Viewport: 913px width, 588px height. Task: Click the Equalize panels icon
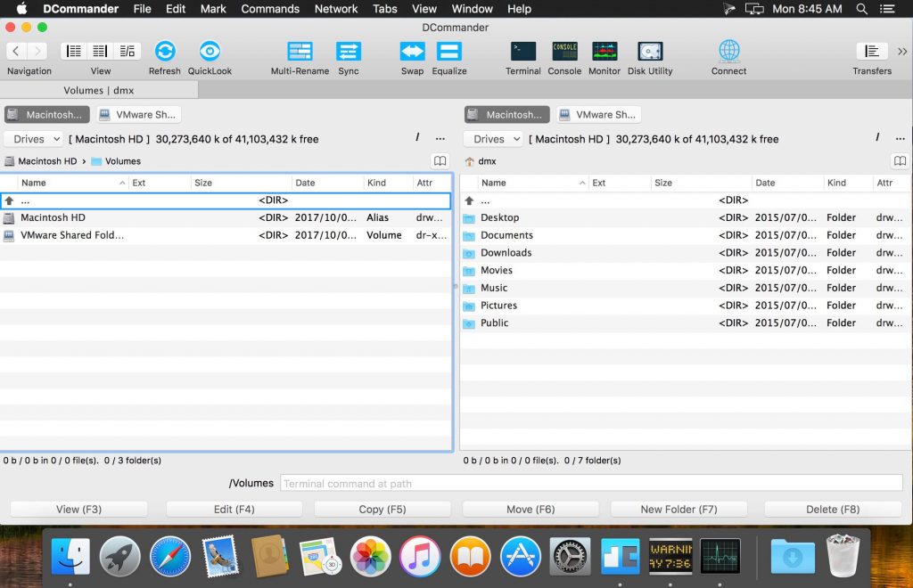448,51
